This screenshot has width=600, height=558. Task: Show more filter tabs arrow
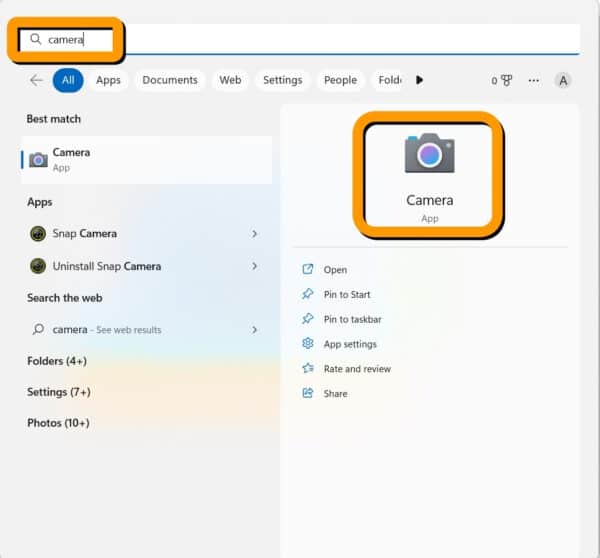pos(419,80)
